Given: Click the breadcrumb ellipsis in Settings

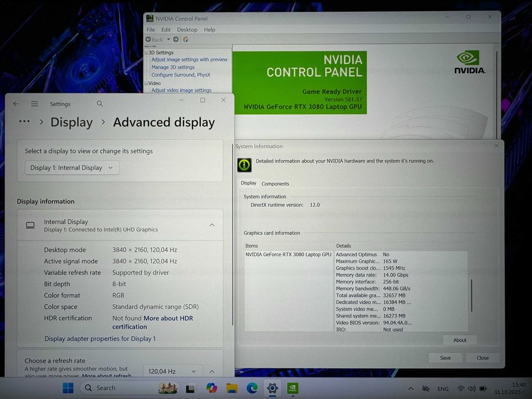Looking at the screenshot, I should [25, 121].
